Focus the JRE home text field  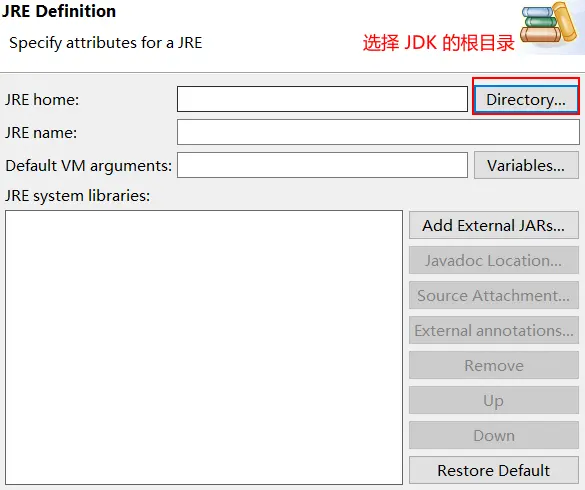(322, 99)
